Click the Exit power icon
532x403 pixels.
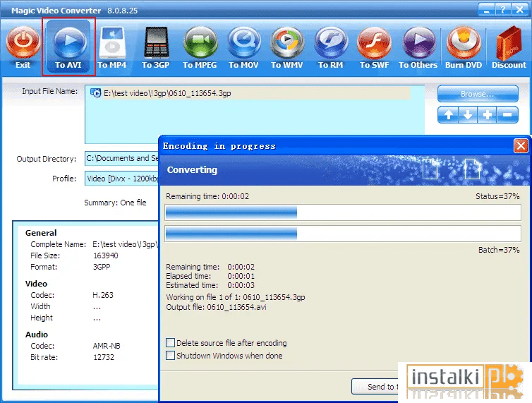click(x=23, y=43)
